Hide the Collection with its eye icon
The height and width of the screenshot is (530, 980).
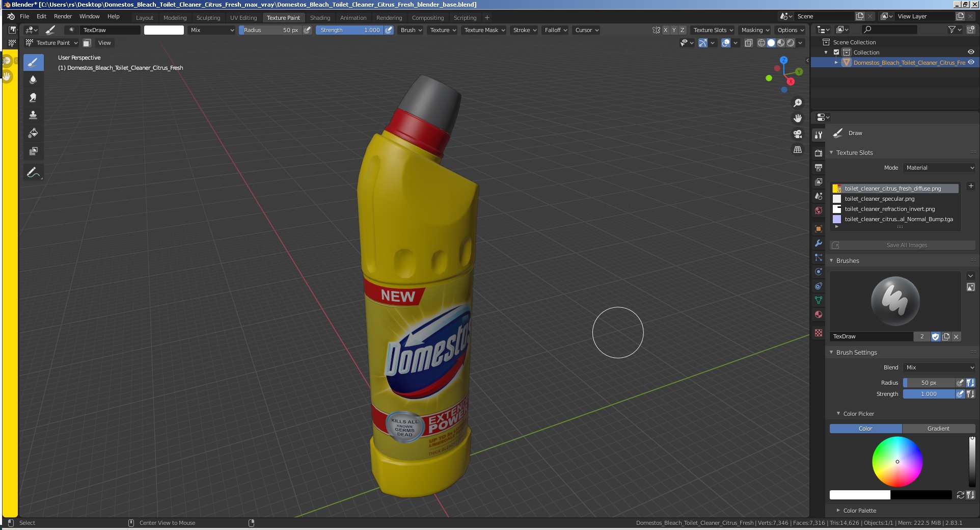point(971,52)
